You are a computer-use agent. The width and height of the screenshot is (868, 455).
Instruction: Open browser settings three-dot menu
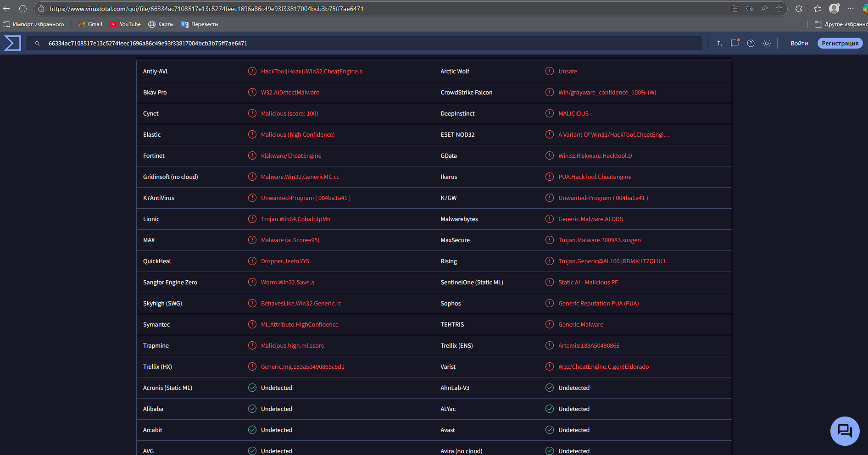851,9
